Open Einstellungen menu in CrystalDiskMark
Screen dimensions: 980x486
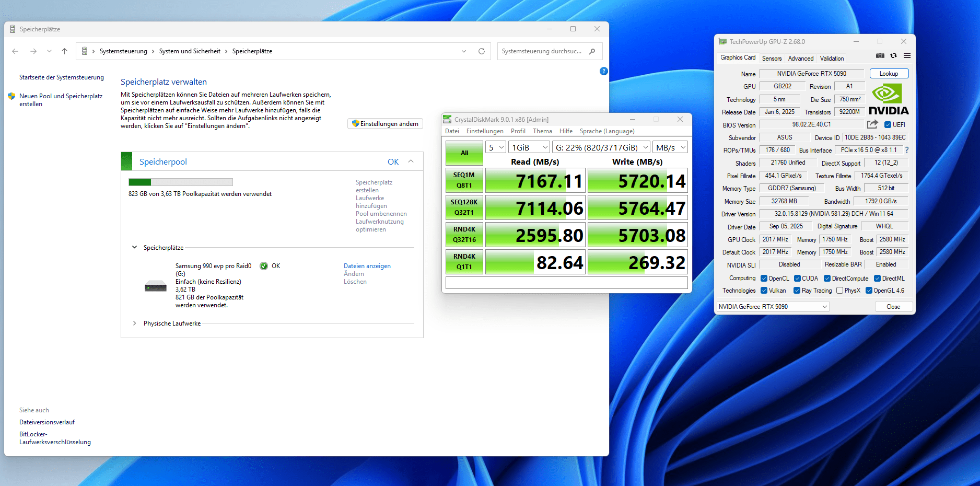pyautogui.click(x=485, y=131)
